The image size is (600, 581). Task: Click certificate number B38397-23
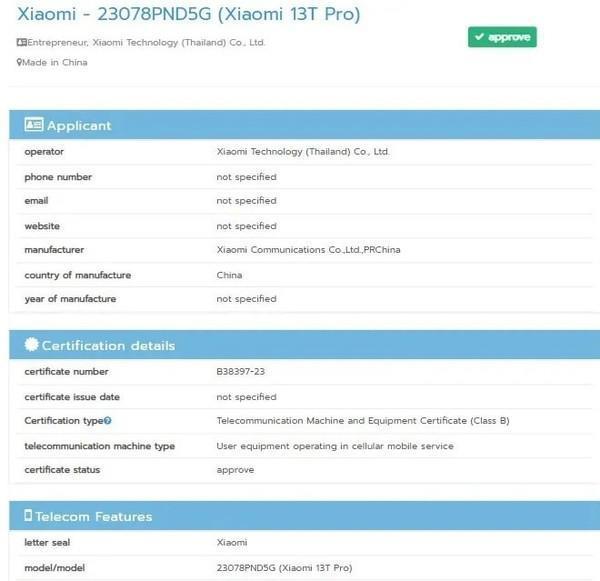(240, 372)
